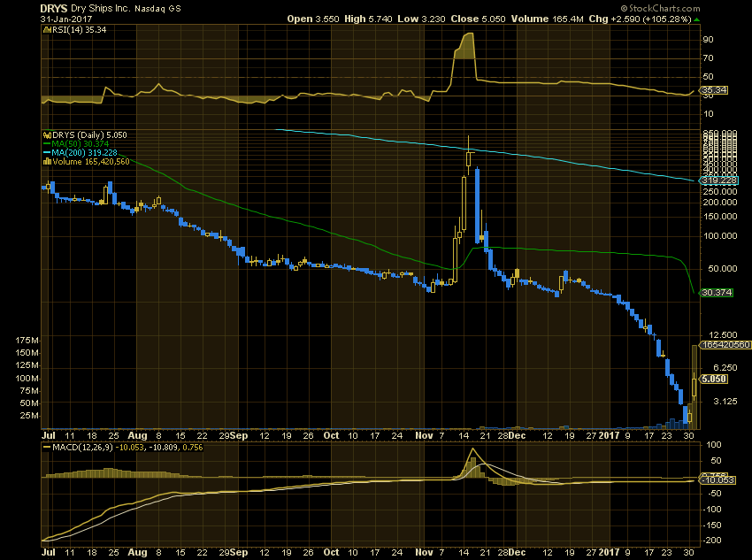Click the 'High 5.740' value

[x=368, y=19]
